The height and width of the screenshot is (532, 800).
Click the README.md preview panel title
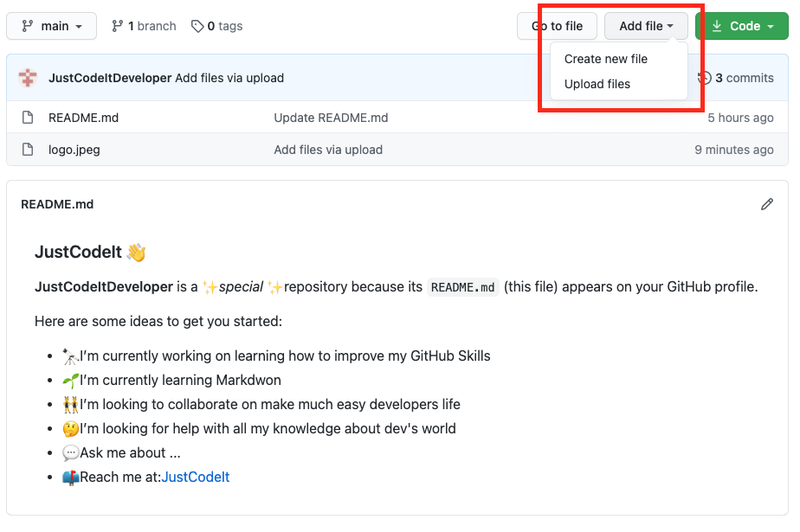(x=57, y=204)
